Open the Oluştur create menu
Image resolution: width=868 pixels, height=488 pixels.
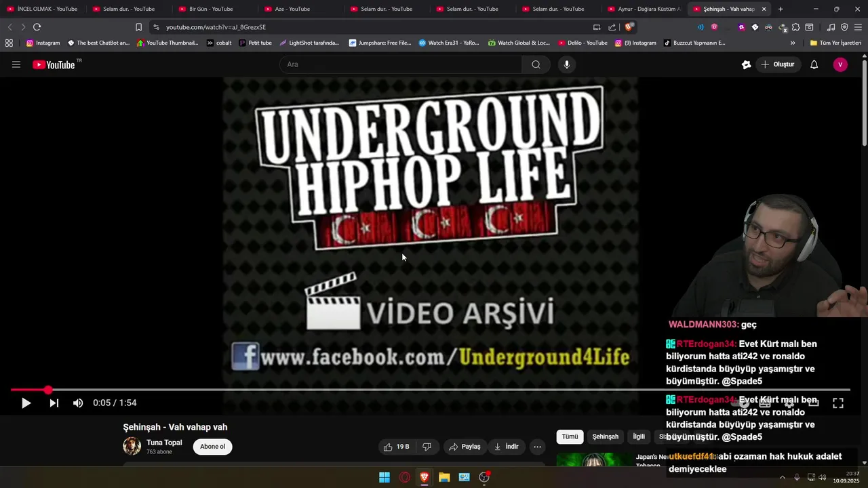pos(777,64)
